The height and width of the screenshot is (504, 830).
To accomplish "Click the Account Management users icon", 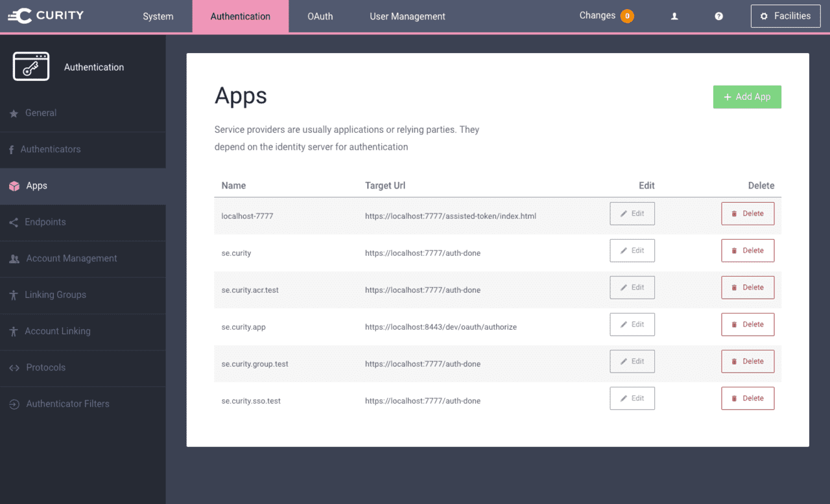I will (x=14, y=258).
